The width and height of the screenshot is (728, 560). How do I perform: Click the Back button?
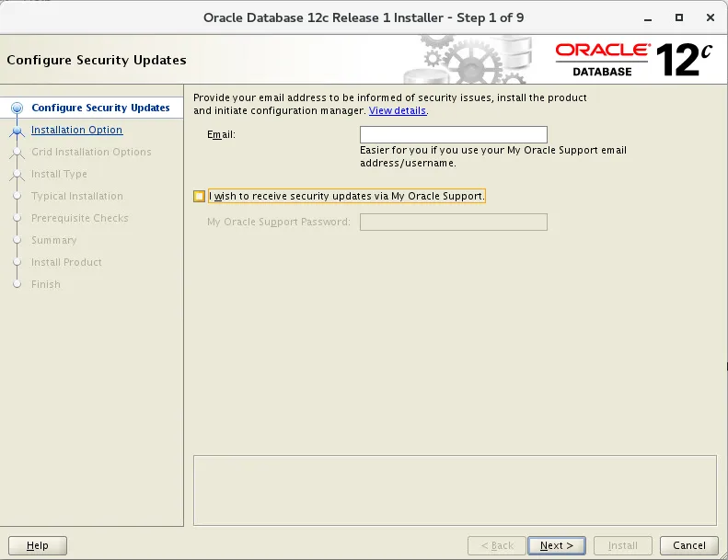497,545
